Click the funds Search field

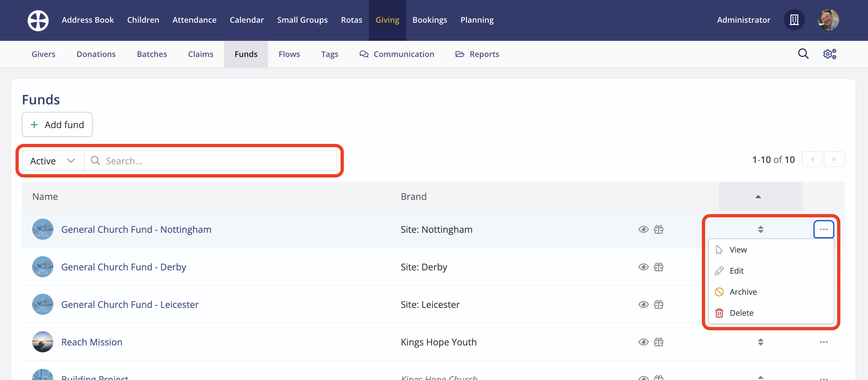point(216,161)
